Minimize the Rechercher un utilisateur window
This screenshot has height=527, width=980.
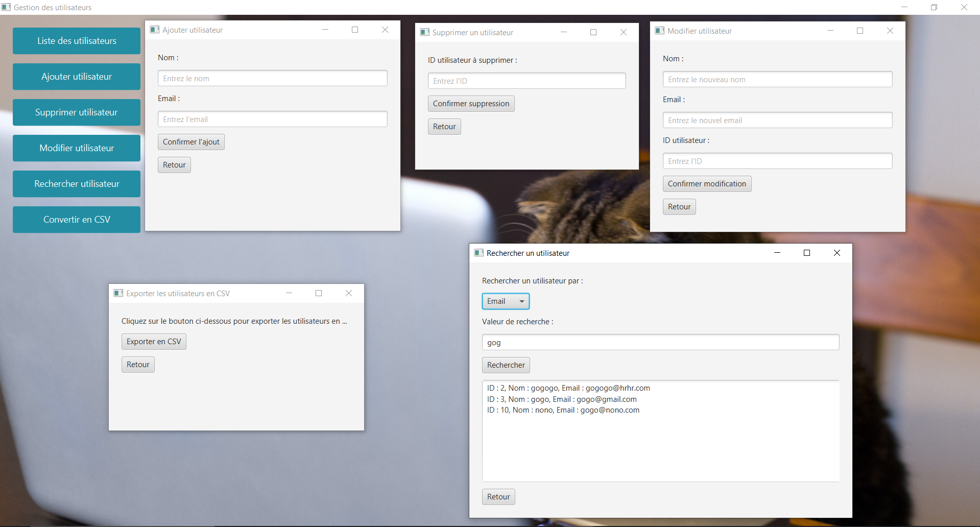click(777, 253)
